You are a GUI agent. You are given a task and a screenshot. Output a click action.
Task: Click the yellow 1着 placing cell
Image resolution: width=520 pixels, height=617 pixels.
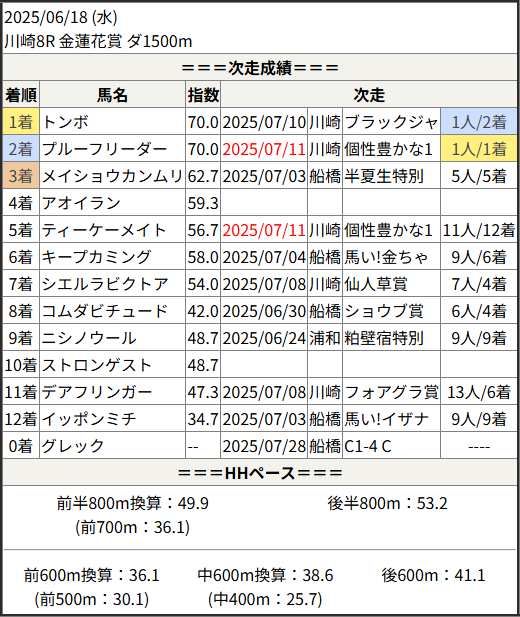coord(21,122)
